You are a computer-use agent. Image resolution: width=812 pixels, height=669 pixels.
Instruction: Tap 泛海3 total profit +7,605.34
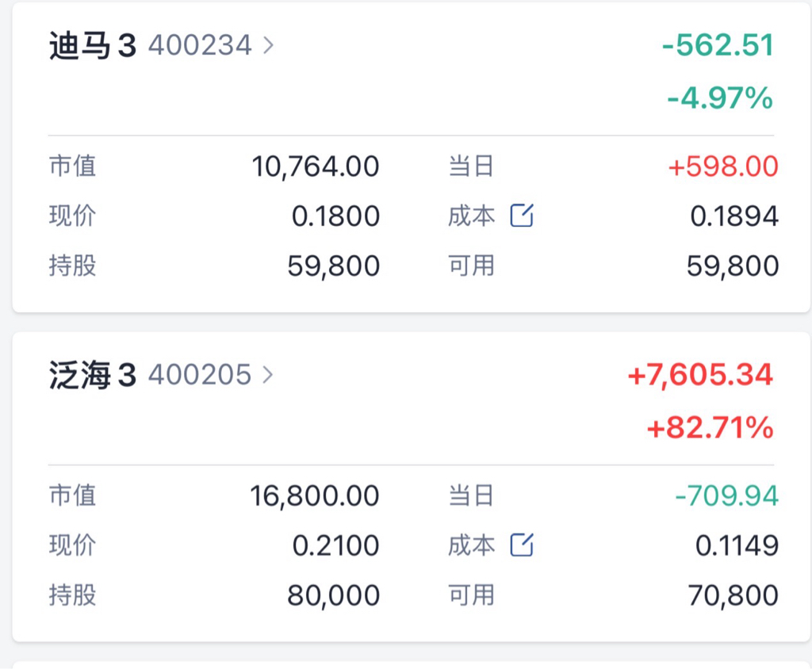pos(701,374)
